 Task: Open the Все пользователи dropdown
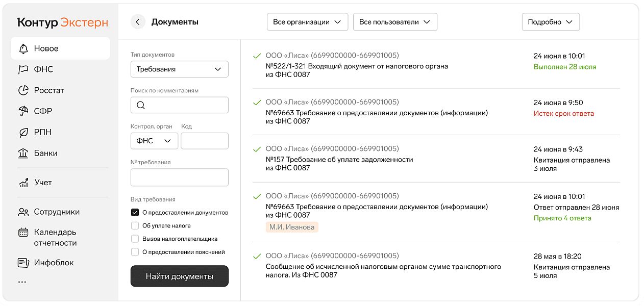(x=395, y=22)
